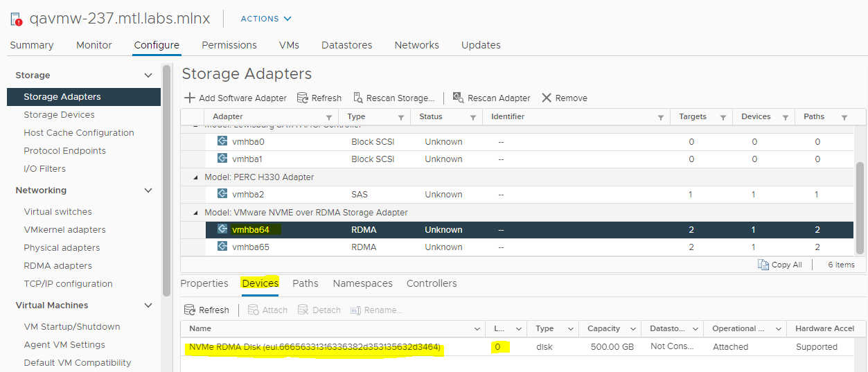868x372 pixels.
Task: Click the host icon beside qavmw-237 title
Action: click(x=16, y=19)
